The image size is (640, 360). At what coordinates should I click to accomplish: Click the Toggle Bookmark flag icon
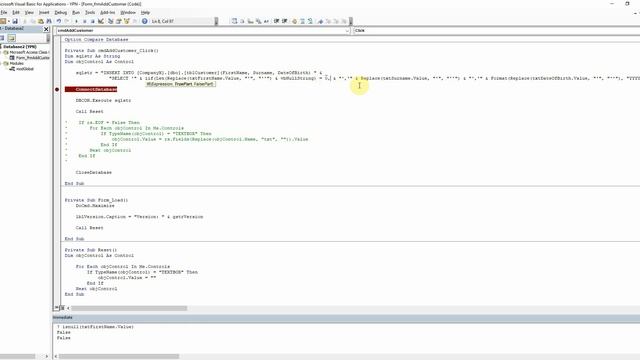[x=320, y=21]
